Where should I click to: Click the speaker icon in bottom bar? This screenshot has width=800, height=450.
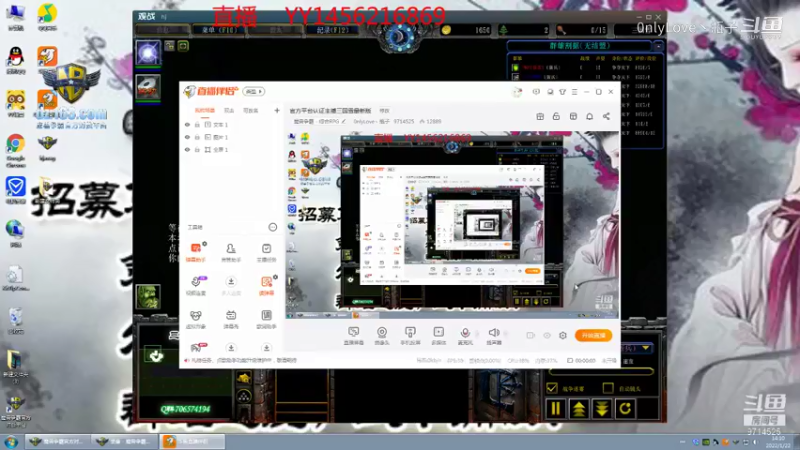point(493,333)
